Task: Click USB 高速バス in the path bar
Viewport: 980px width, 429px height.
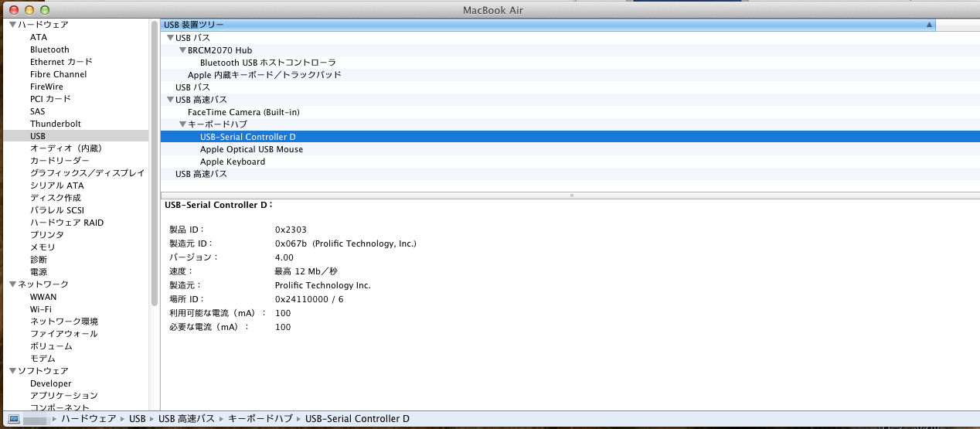Action: (x=186, y=419)
